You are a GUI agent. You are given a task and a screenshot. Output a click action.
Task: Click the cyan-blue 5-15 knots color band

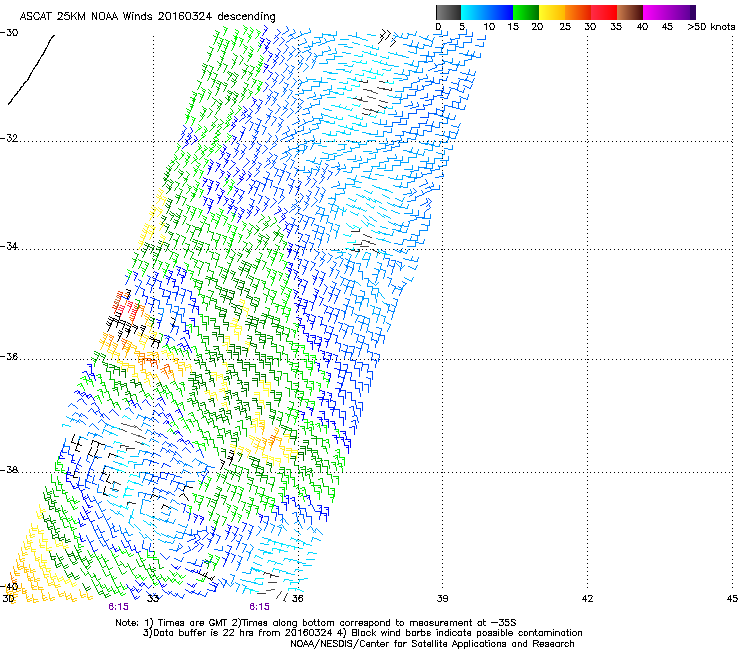[487, 12]
